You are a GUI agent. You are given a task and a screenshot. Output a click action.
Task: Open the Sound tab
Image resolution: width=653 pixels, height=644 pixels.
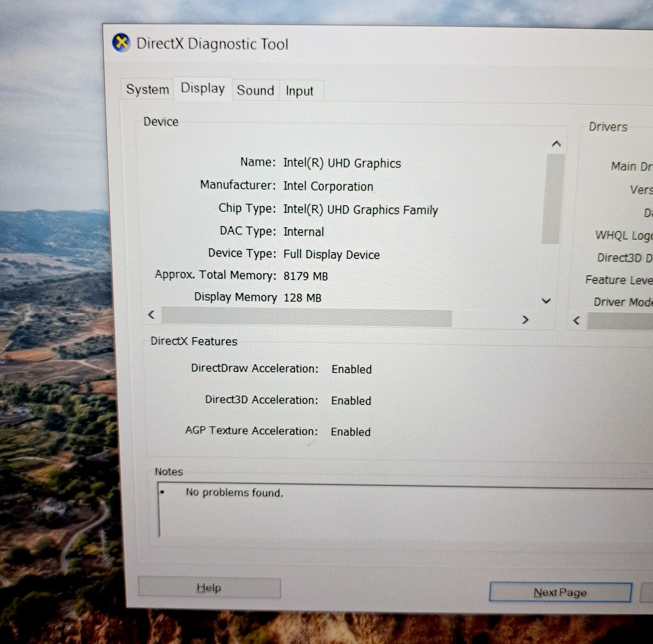255,90
